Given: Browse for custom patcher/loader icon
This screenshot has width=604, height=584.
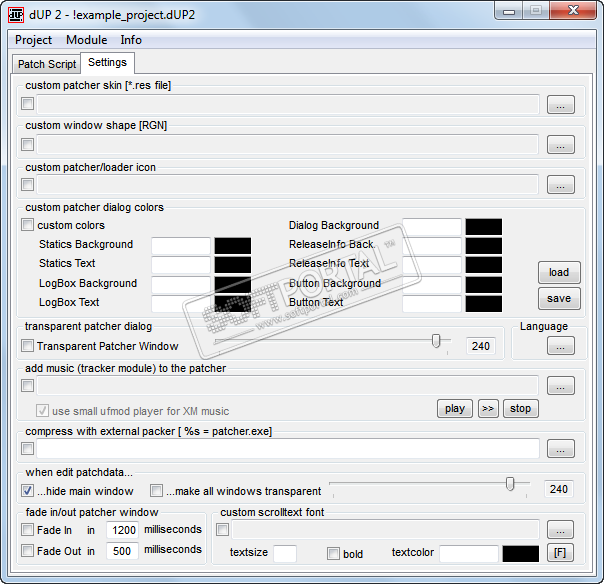Looking at the screenshot, I should click(x=560, y=185).
